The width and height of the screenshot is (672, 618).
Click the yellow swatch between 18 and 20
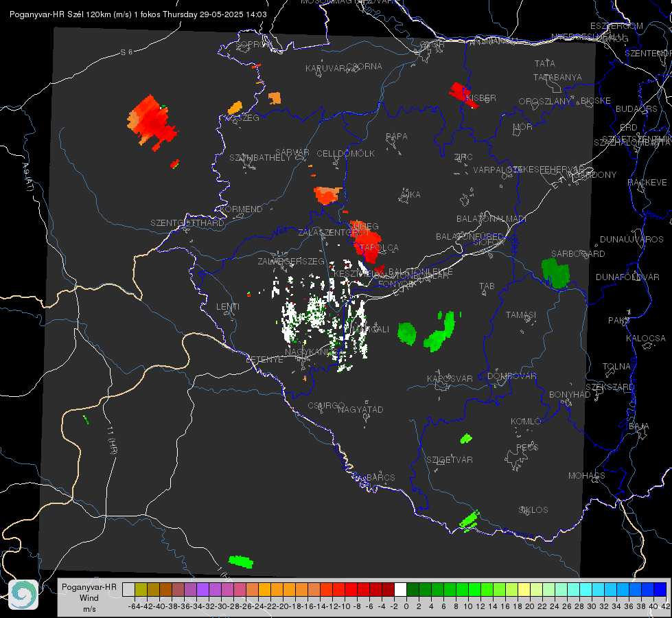[x=524, y=589]
